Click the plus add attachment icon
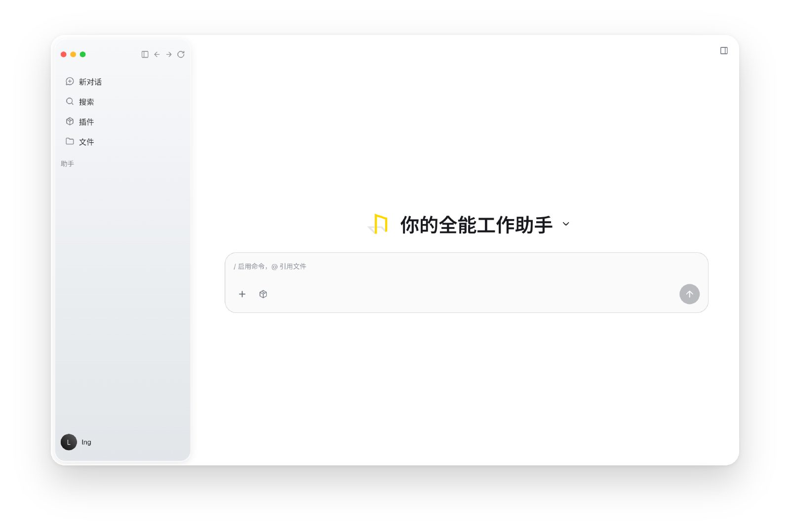Image resolution: width=790 pixels, height=532 pixels. point(242,294)
